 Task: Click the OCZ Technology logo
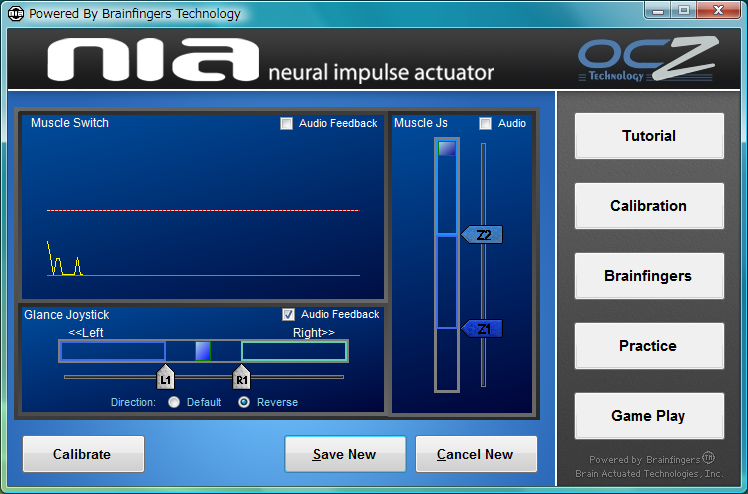pyautogui.click(x=648, y=59)
